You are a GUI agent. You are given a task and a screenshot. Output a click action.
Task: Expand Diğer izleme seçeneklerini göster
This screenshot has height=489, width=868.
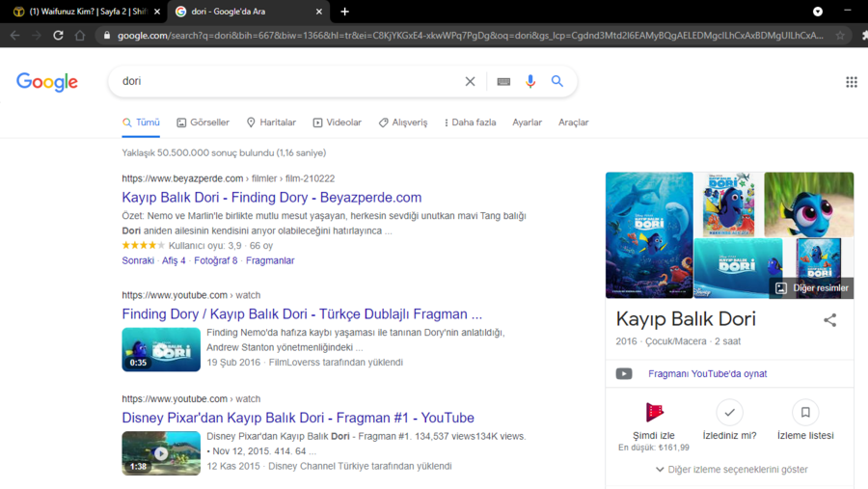(730, 470)
